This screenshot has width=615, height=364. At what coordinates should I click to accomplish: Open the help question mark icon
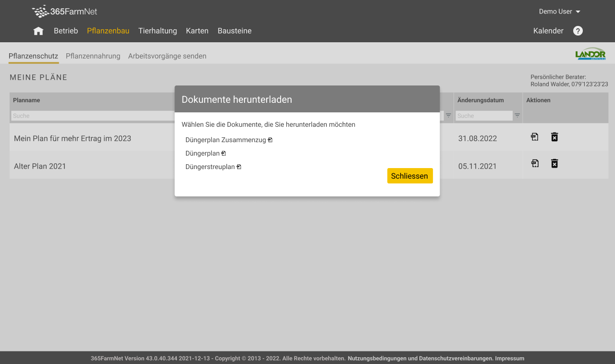pyautogui.click(x=578, y=31)
